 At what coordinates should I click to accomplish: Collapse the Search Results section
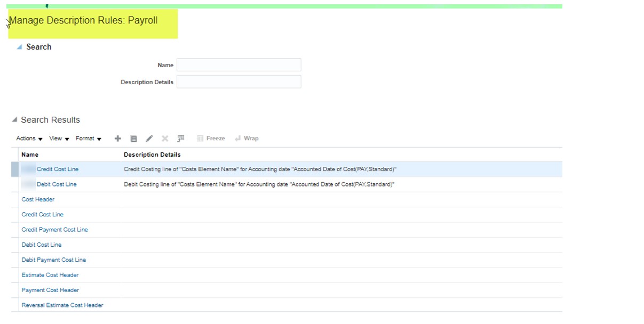pyautogui.click(x=14, y=120)
